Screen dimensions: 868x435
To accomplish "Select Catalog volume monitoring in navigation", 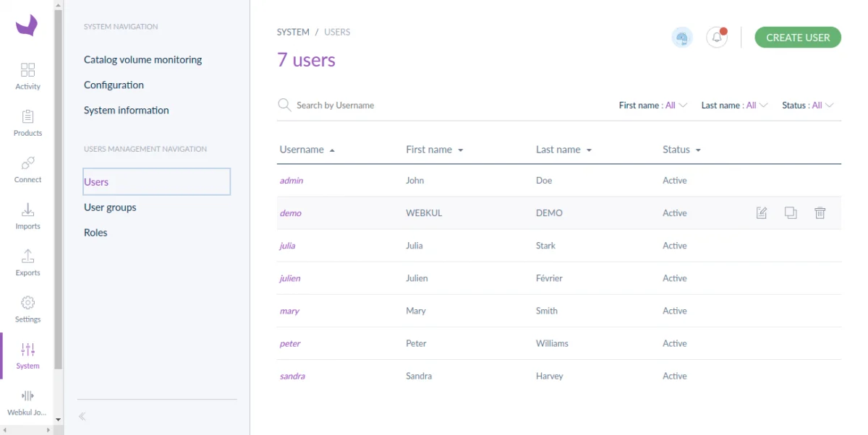I will (142, 59).
